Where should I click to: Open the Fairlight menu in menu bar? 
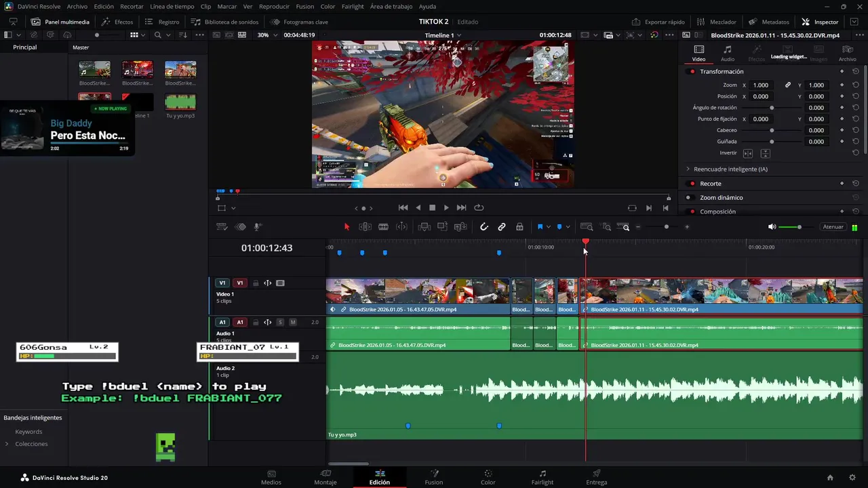click(353, 6)
